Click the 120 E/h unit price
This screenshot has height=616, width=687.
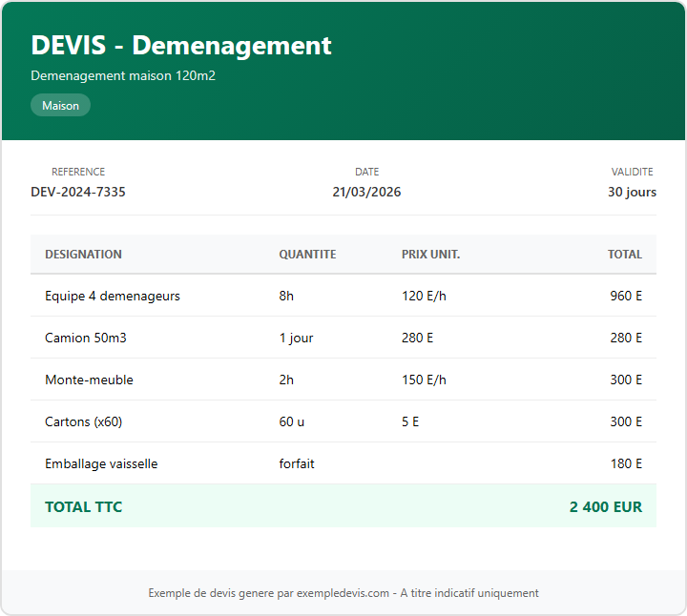pos(424,296)
